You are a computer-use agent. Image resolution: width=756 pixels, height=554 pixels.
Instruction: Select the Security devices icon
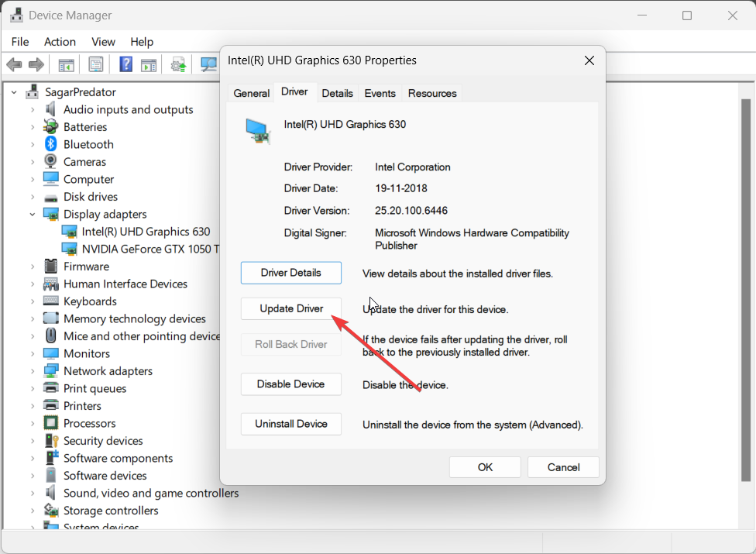click(52, 440)
